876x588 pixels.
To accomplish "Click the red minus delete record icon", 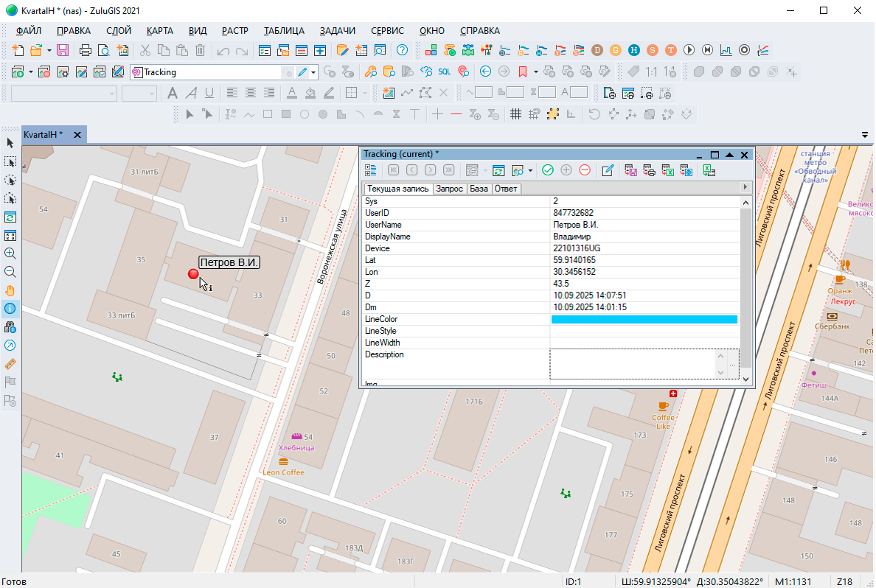I will pyautogui.click(x=585, y=170).
